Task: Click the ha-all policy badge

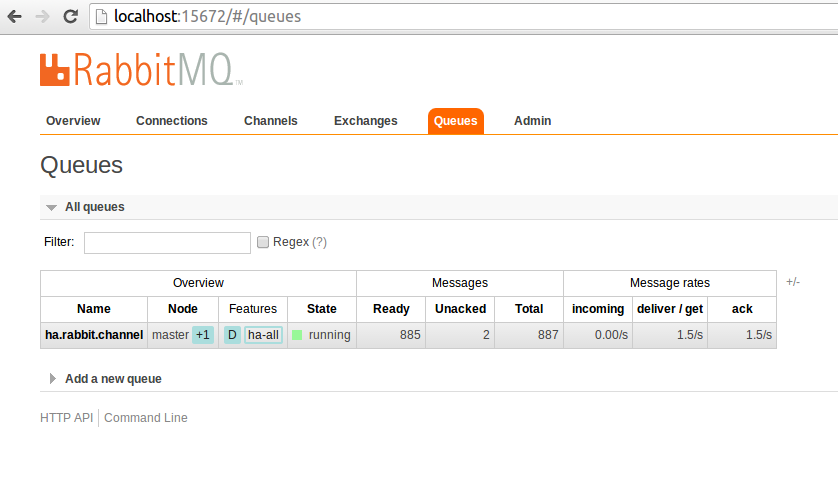Action: coord(263,335)
